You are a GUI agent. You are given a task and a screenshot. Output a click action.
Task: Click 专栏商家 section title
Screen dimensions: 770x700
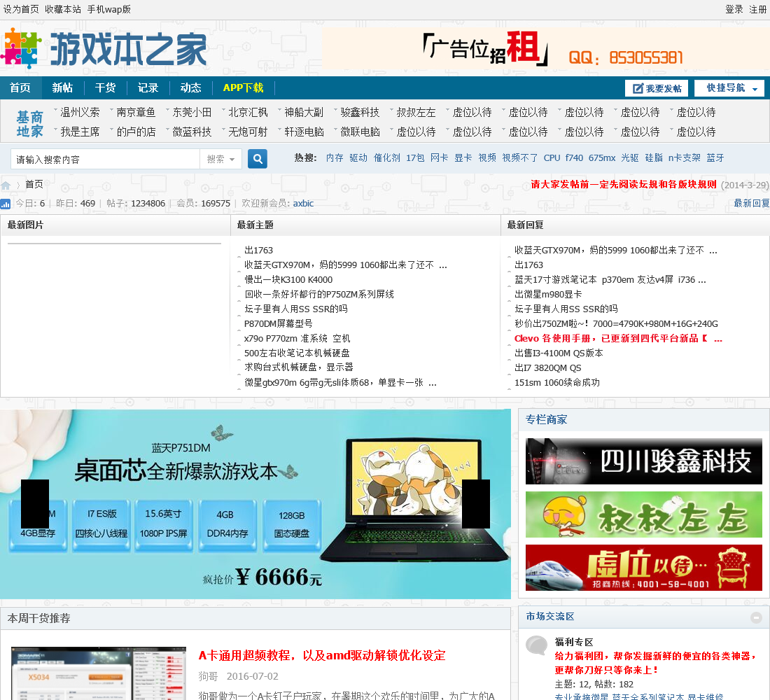pos(546,419)
